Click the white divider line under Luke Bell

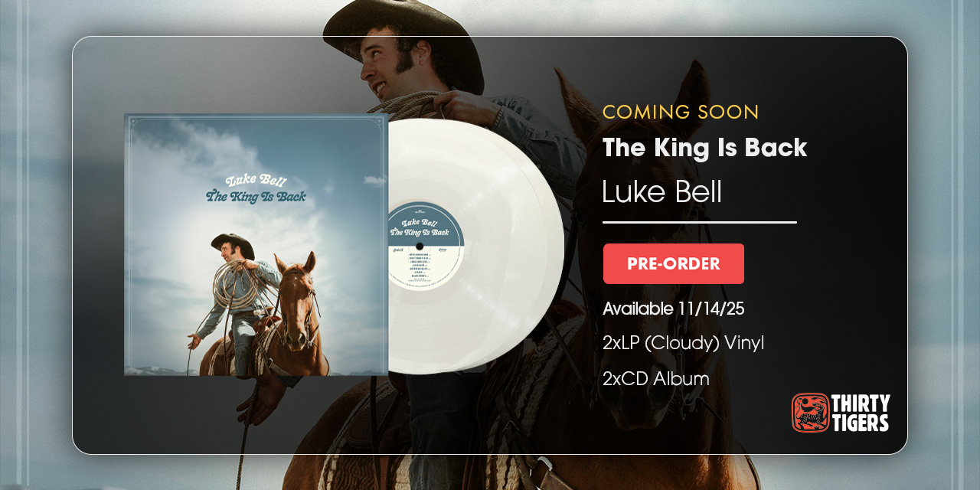[x=700, y=222]
